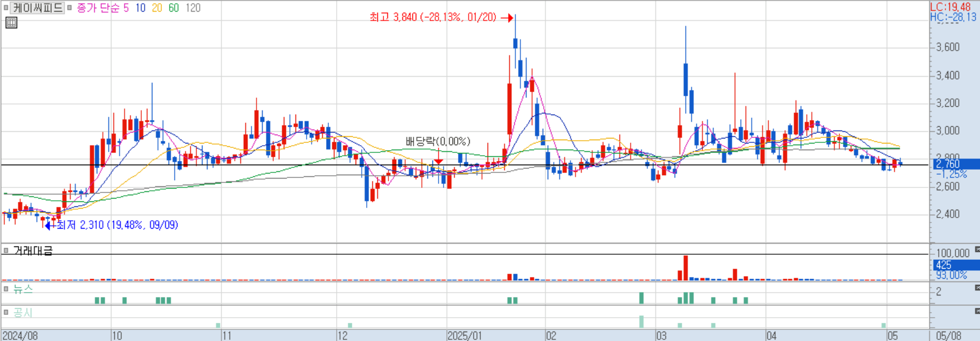980x341 pixels.
Task: Click the red 배당락 down-arrow marker on chart
Action: coord(439,161)
